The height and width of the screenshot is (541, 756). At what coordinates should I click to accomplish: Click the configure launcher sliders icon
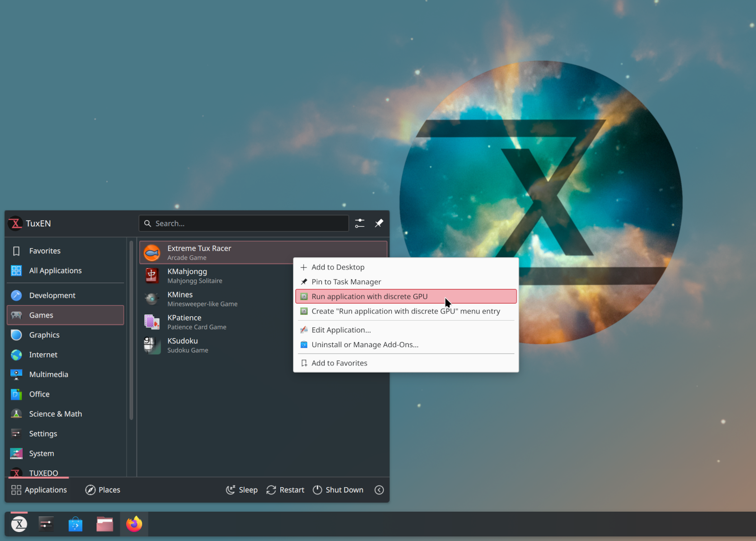point(360,223)
